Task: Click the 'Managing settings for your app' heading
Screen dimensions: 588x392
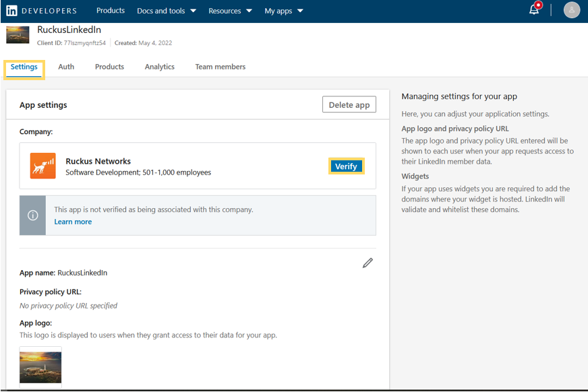Action: [x=459, y=96]
